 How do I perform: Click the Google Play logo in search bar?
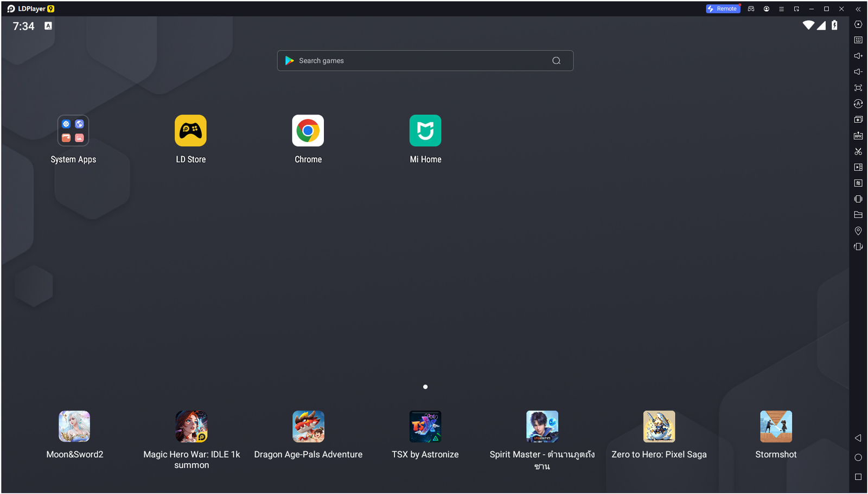pos(290,61)
